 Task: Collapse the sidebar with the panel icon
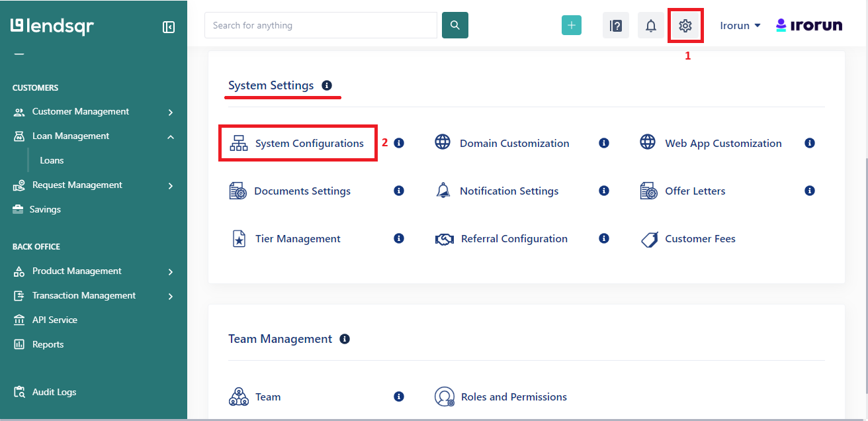point(169,26)
